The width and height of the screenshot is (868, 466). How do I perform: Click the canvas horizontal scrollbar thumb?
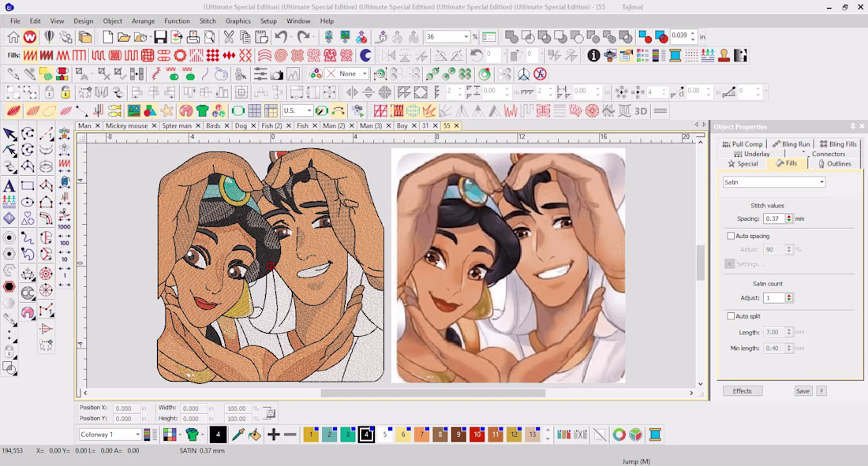coord(433,393)
